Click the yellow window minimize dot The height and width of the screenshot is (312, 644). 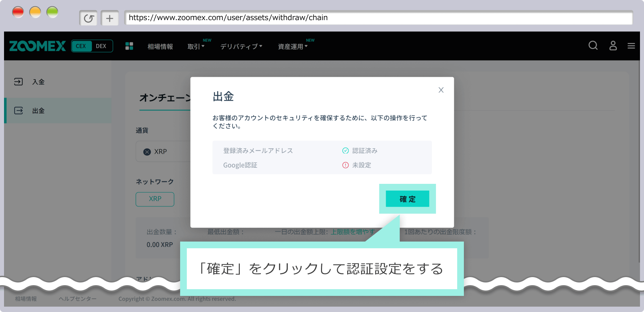click(x=35, y=12)
